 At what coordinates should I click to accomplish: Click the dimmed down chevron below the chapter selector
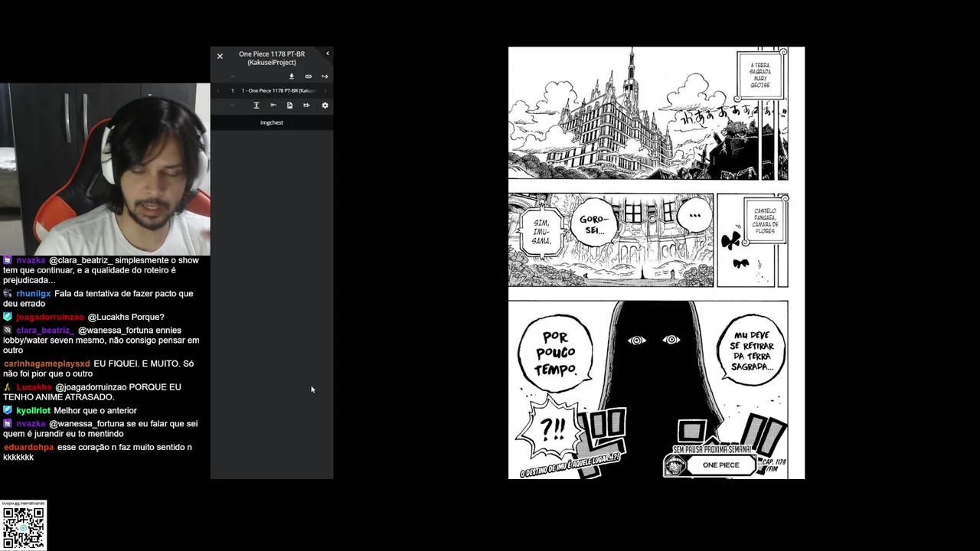point(232,106)
